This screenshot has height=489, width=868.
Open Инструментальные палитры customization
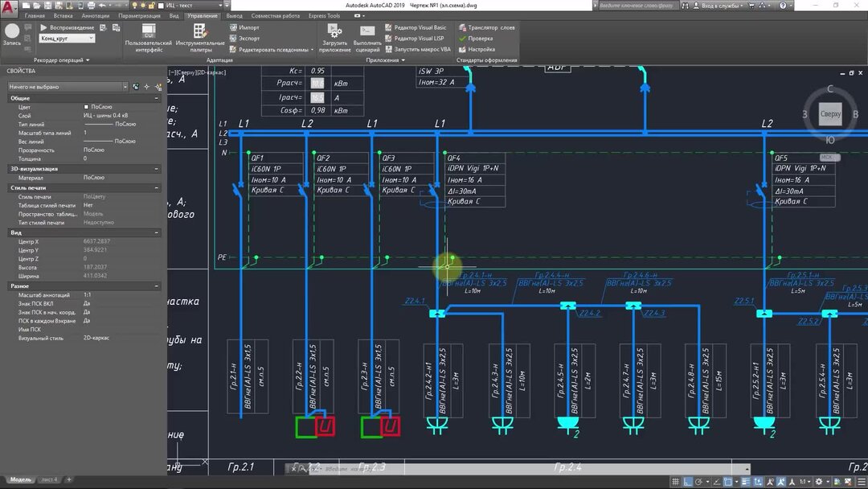click(200, 38)
